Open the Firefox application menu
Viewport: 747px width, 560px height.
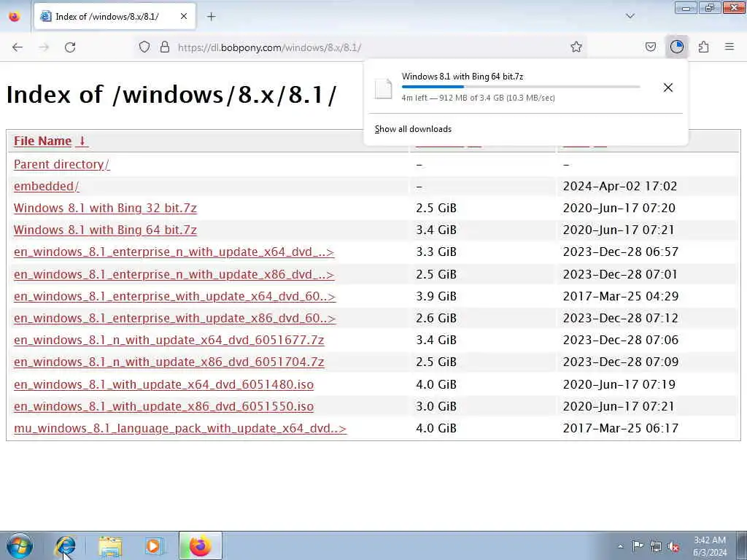(x=729, y=47)
